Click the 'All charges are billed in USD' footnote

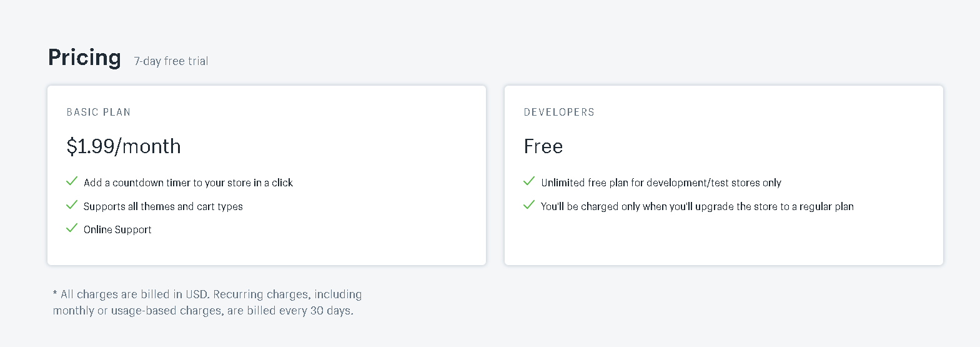207,294
